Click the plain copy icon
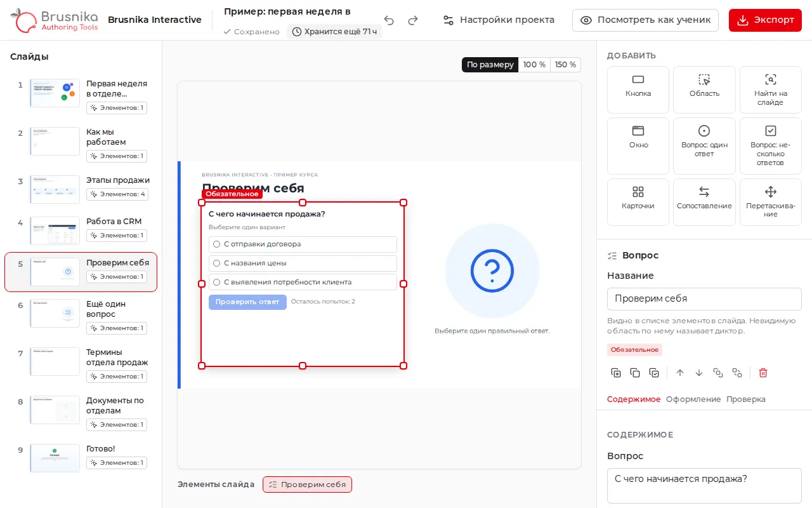The width and height of the screenshot is (812, 508). coord(635,373)
